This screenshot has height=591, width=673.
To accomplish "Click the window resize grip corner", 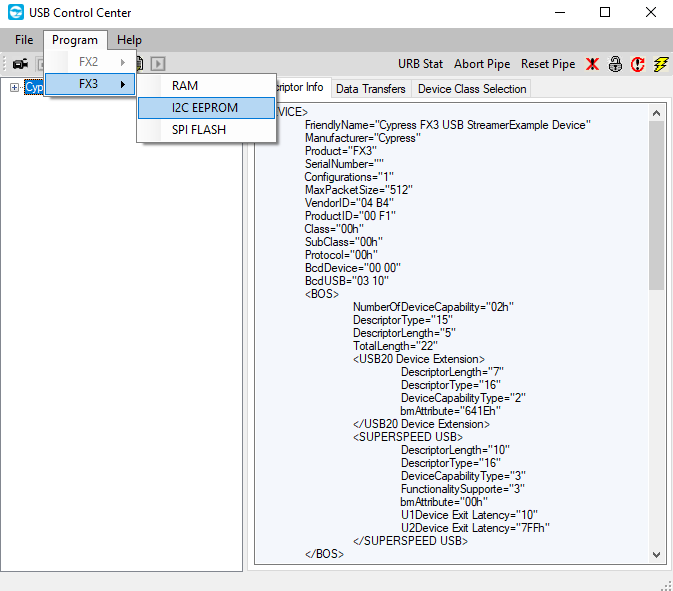I will tap(667, 585).
